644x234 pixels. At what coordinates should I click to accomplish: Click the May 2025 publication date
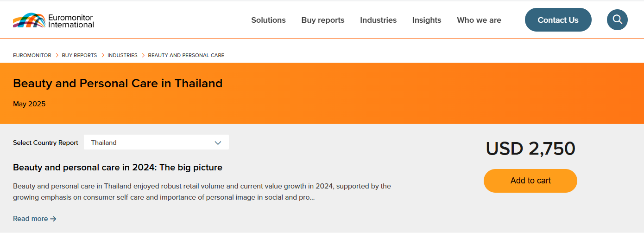pyautogui.click(x=29, y=104)
